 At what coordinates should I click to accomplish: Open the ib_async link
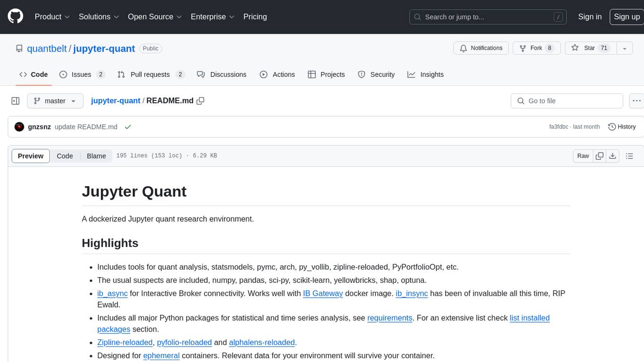click(x=112, y=293)
